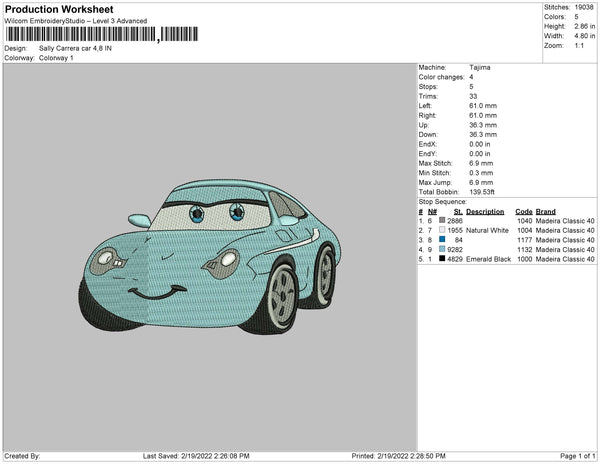
Task: Click the dark blue swatch in stop 3
Action: pos(441,240)
